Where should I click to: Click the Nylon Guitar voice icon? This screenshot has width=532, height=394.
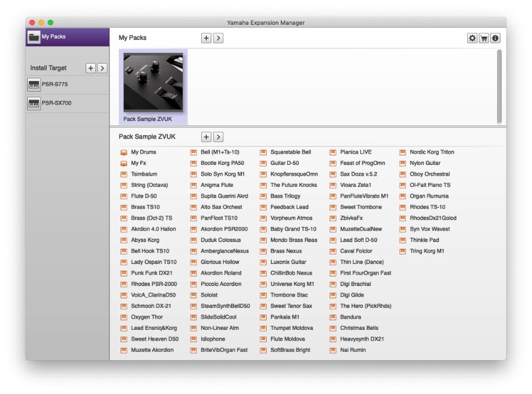402,163
